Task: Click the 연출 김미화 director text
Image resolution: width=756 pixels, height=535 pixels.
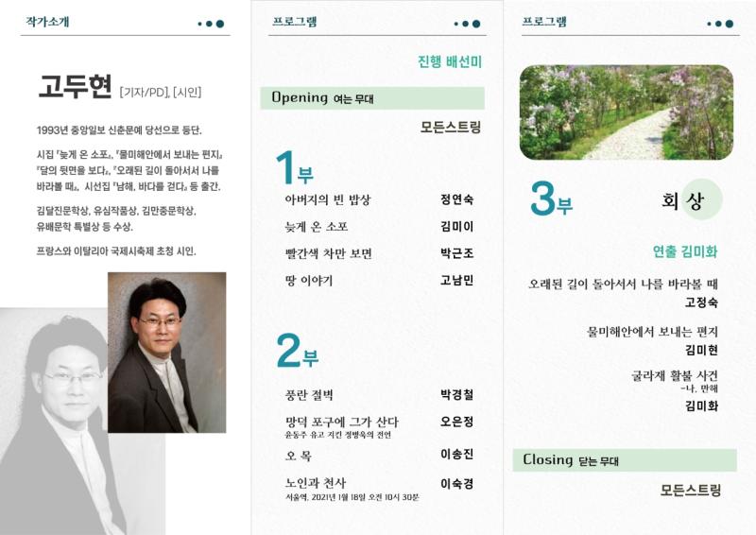Action: (x=685, y=251)
